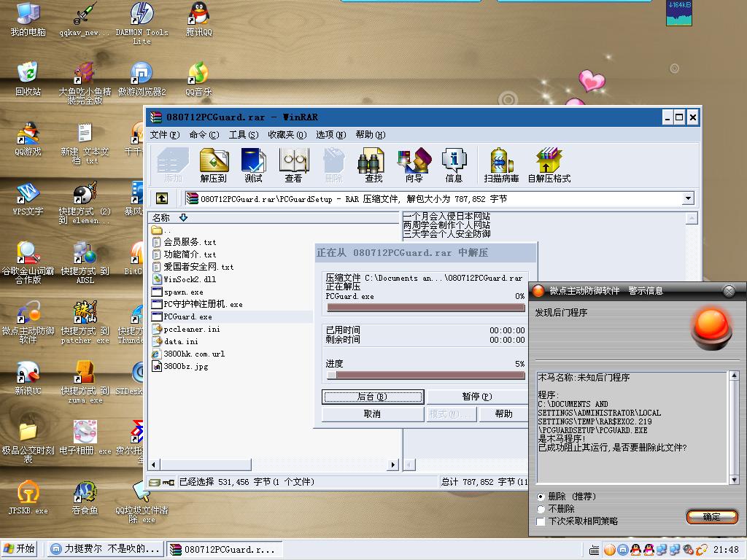Select the 回收站 recycle bin icon
747x560 pixels.
pyautogui.click(x=28, y=79)
